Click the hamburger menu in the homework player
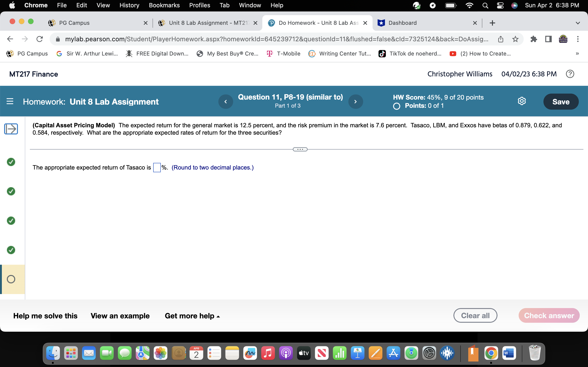This screenshot has width=588, height=367. [x=10, y=101]
